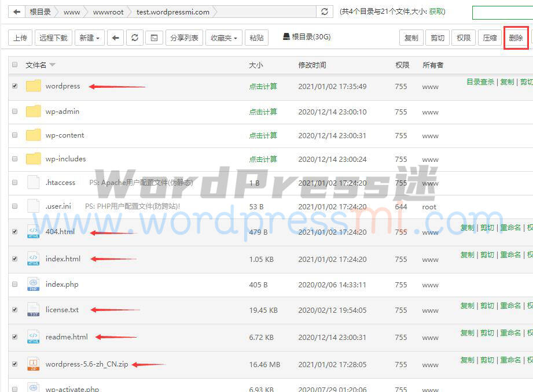Viewport: 533px width, 392px height.
Task: Click the red-highlighted Delete (删除) button
Action: (x=516, y=38)
